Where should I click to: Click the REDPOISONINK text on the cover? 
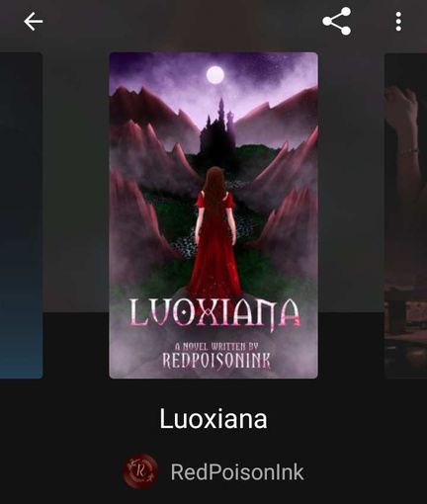(216, 361)
